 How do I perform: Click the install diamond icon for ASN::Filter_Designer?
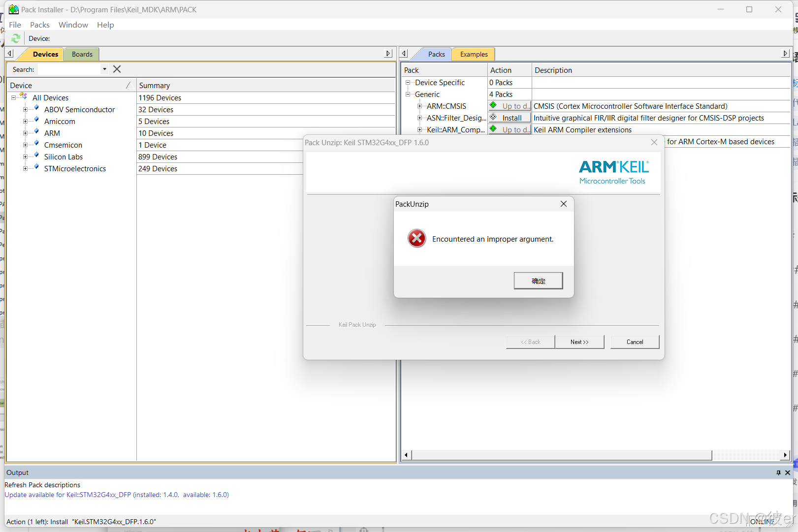pos(493,117)
